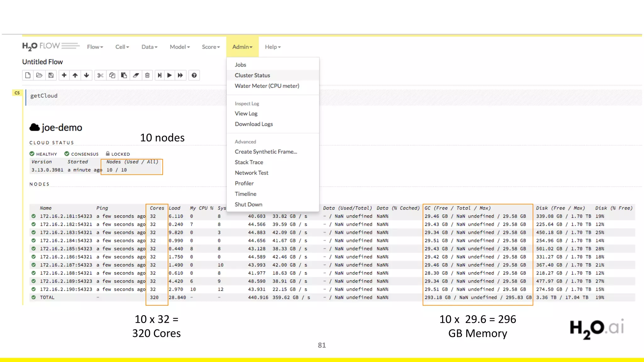Click the Cores column header

click(x=157, y=208)
